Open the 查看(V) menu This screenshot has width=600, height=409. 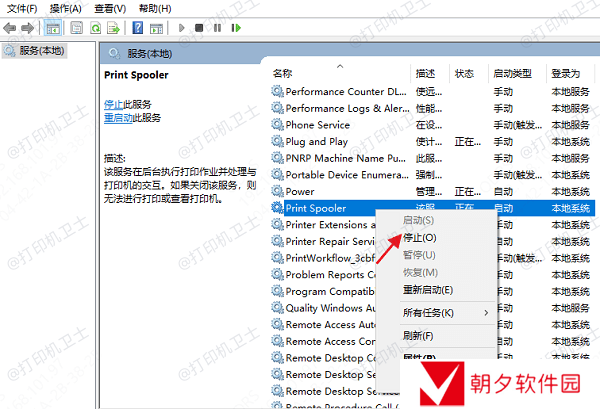point(110,8)
